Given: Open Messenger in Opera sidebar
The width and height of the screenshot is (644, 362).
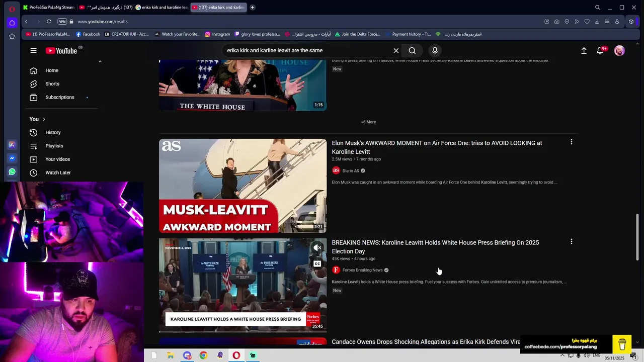Looking at the screenshot, I should [x=12, y=158].
